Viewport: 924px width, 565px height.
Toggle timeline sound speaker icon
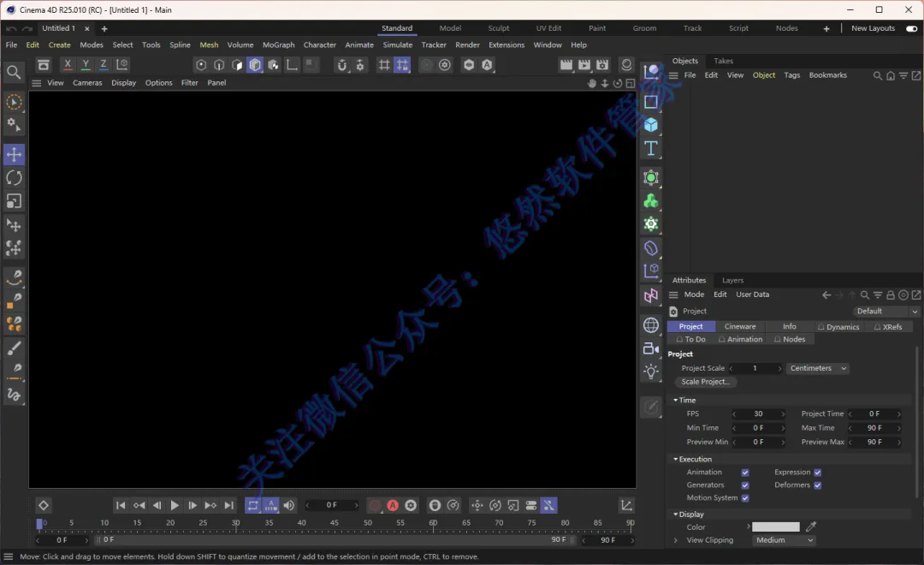click(x=289, y=505)
